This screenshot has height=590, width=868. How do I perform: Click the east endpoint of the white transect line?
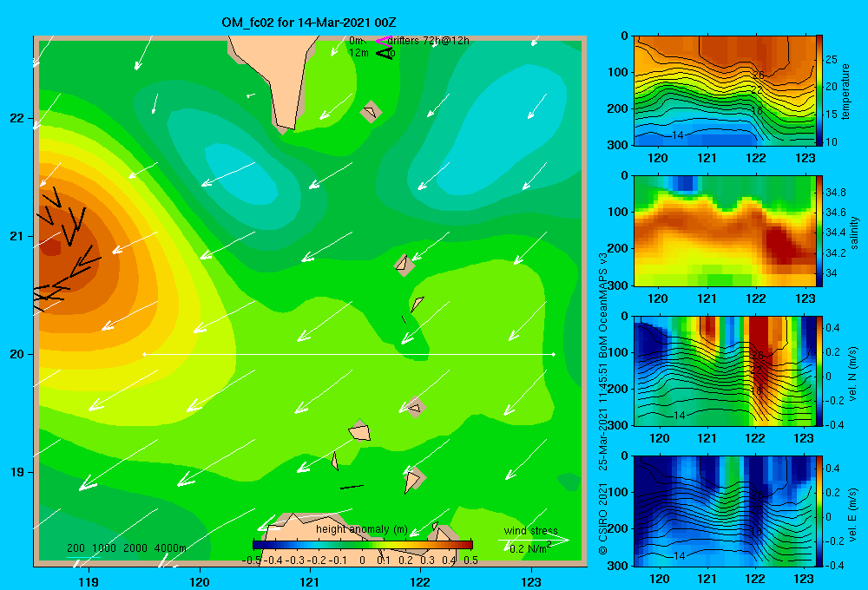click(x=553, y=354)
